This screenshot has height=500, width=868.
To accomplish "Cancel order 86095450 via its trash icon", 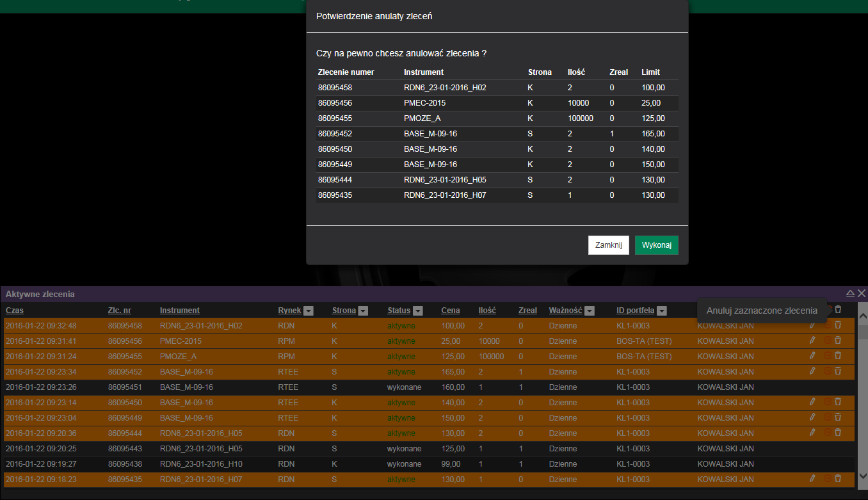I will (x=838, y=401).
